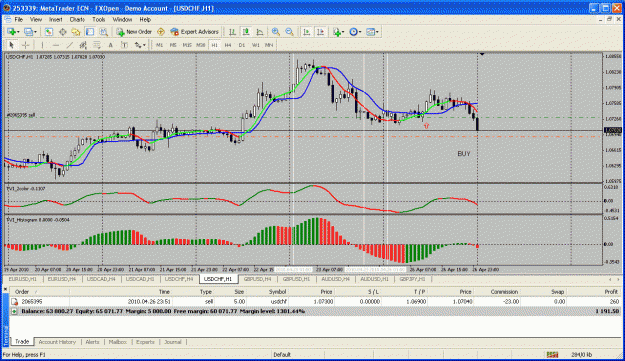
Task: Open the Experts terminal tab
Action: tap(145, 342)
